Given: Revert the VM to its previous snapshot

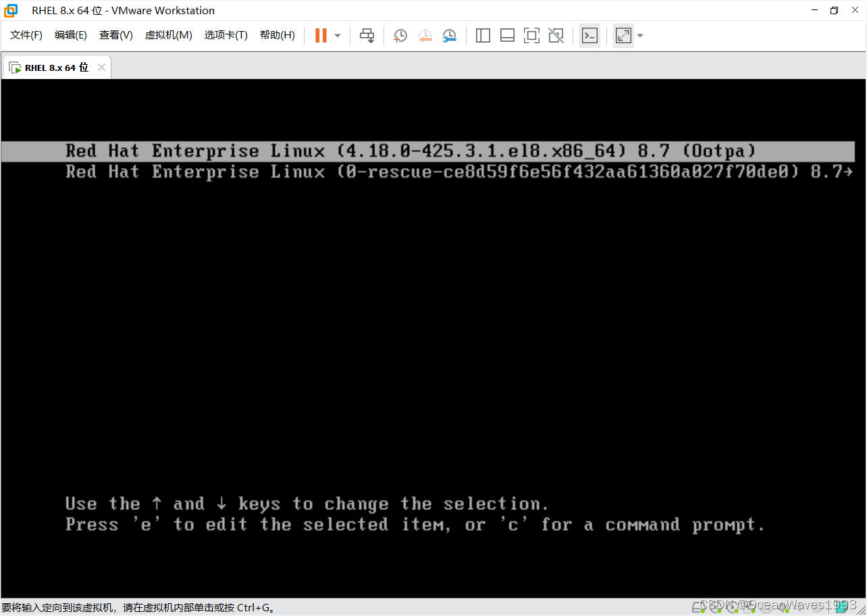Looking at the screenshot, I should coord(425,36).
